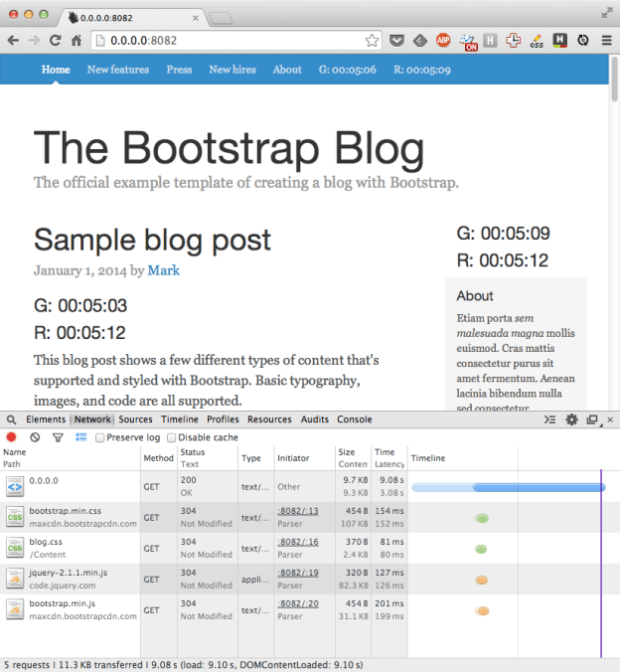Image resolution: width=620 pixels, height=672 pixels.
Task: Click the Pocket extension icon
Action: click(x=396, y=41)
